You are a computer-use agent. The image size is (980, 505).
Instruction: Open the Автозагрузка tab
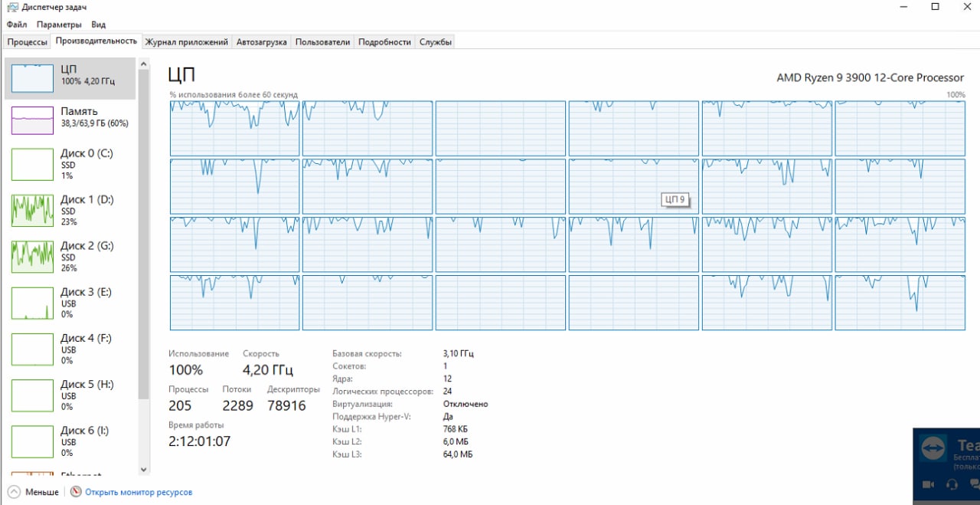pos(262,42)
